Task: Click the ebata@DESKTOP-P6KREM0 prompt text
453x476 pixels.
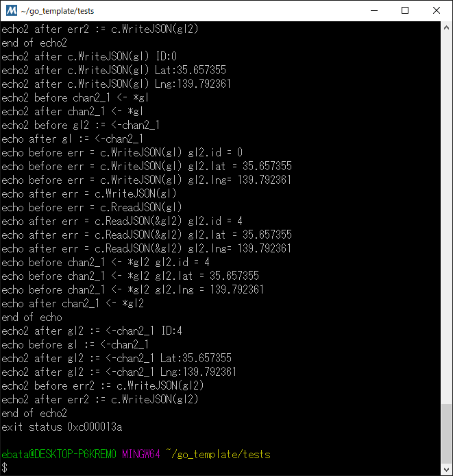Action: [60, 454]
